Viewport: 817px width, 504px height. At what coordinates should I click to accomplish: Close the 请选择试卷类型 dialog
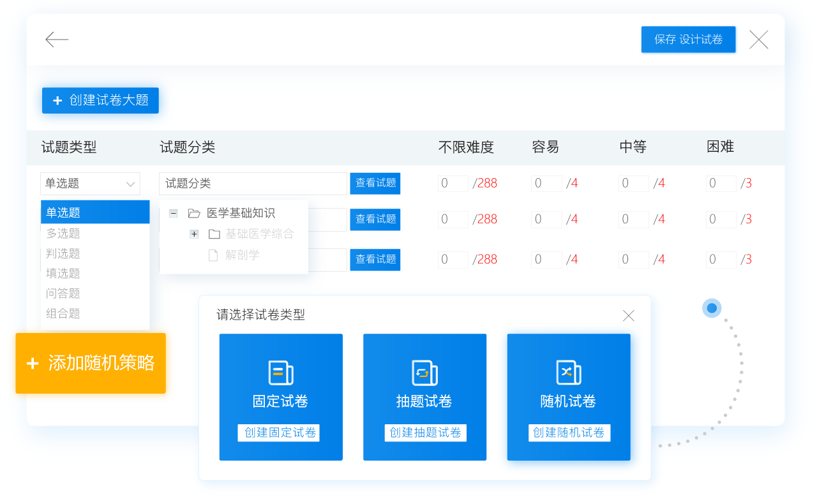(x=628, y=316)
